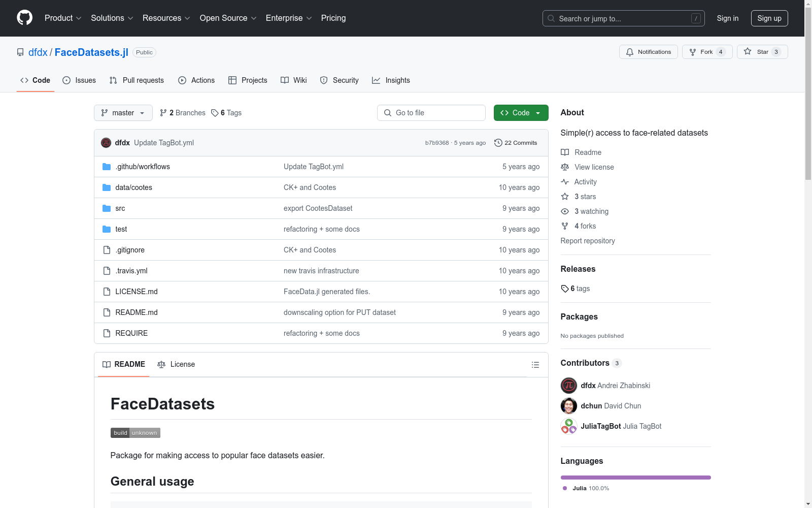Expand the Resources menu
The image size is (812, 508).
click(x=166, y=18)
